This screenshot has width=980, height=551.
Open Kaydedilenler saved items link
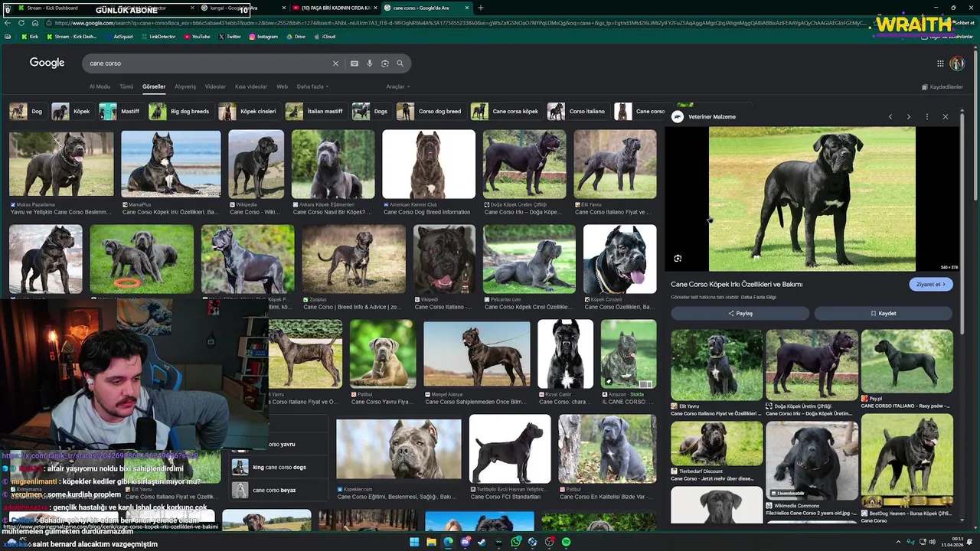point(942,86)
